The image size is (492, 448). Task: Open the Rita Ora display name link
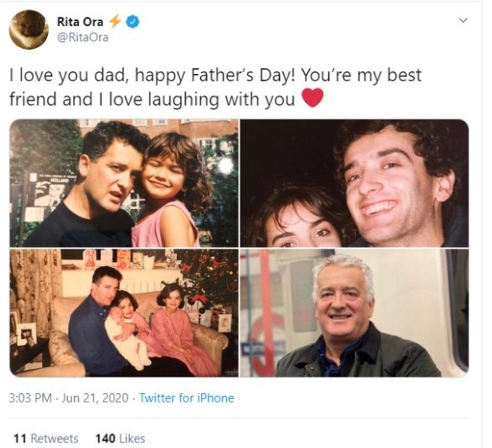pos(79,22)
